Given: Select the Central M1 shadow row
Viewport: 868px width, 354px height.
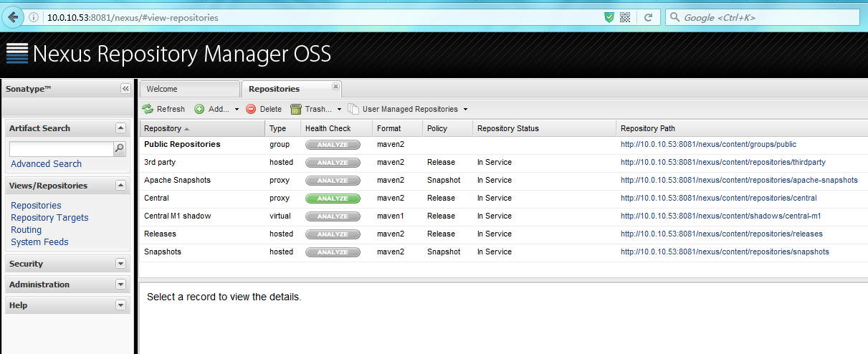Looking at the screenshot, I should (x=504, y=216).
